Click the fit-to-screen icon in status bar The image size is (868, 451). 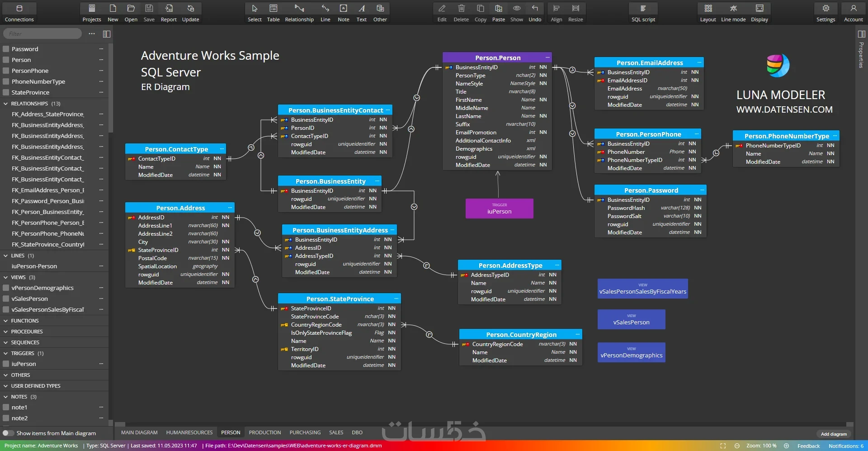pos(723,446)
